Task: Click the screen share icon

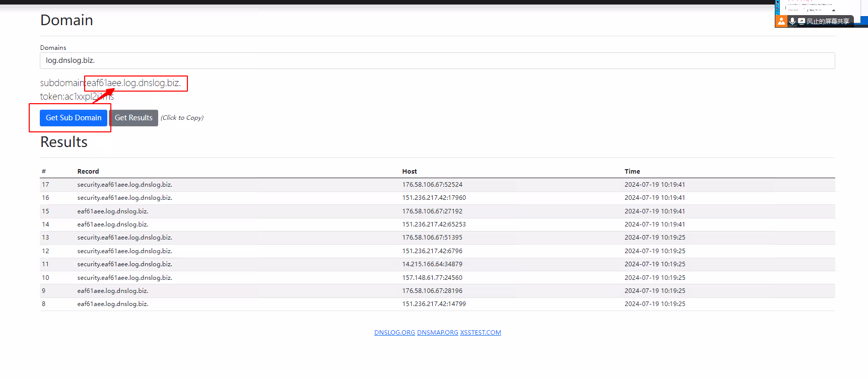Action: (x=802, y=21)
